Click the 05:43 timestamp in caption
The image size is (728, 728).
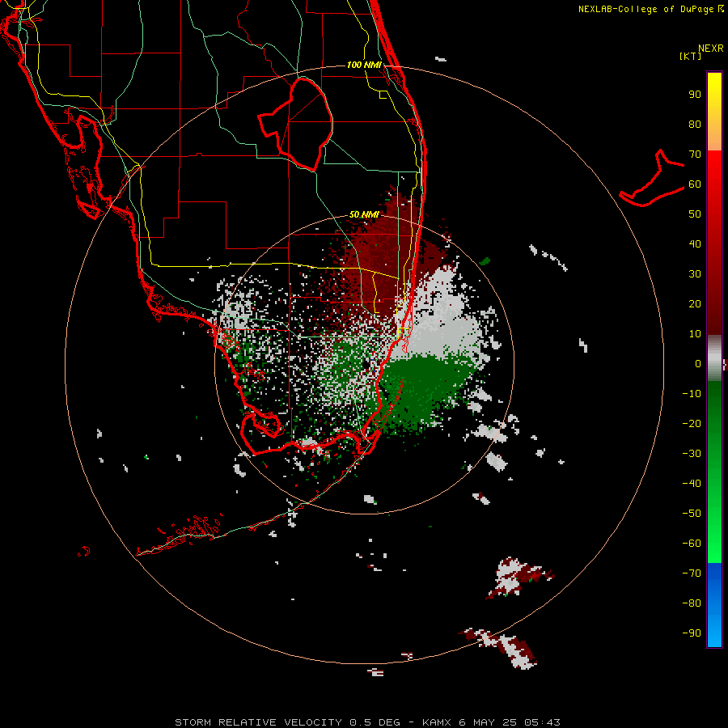tap(542, 722)
